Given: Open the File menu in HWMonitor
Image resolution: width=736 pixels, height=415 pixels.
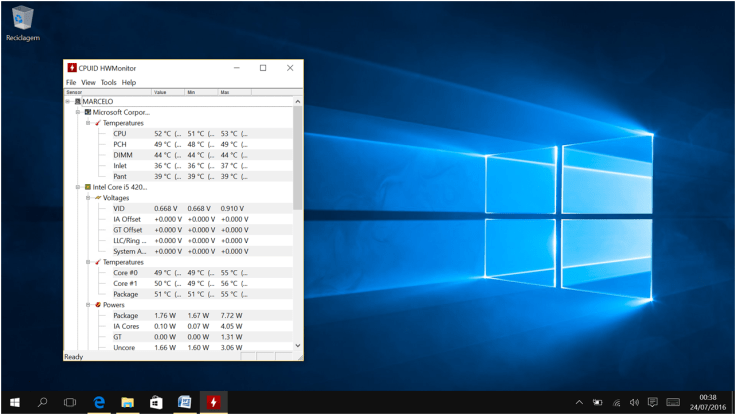Looking at the screenshot, I should [71, 82].
